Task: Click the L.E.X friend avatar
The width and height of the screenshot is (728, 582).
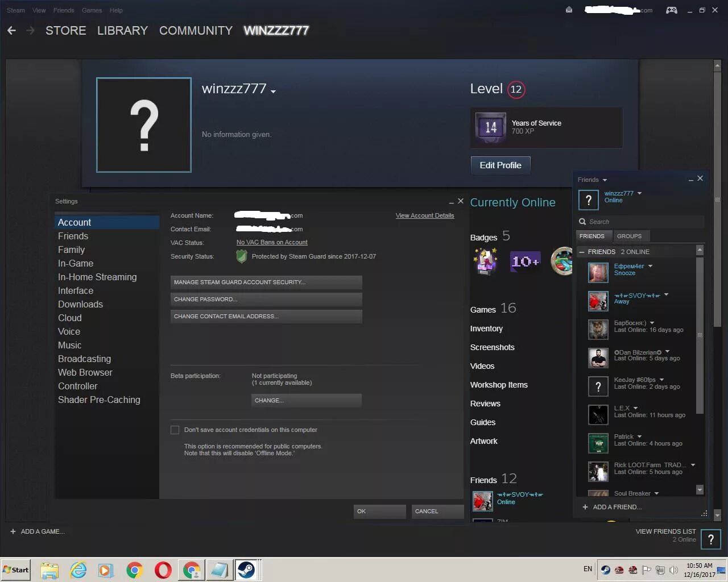Action: (598, 415)
